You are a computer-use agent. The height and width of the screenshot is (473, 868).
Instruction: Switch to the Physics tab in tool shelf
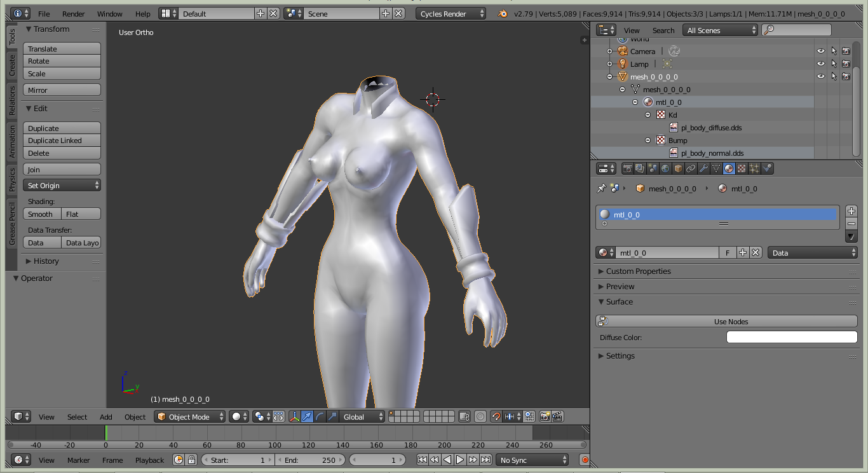(x=12, y=180)
